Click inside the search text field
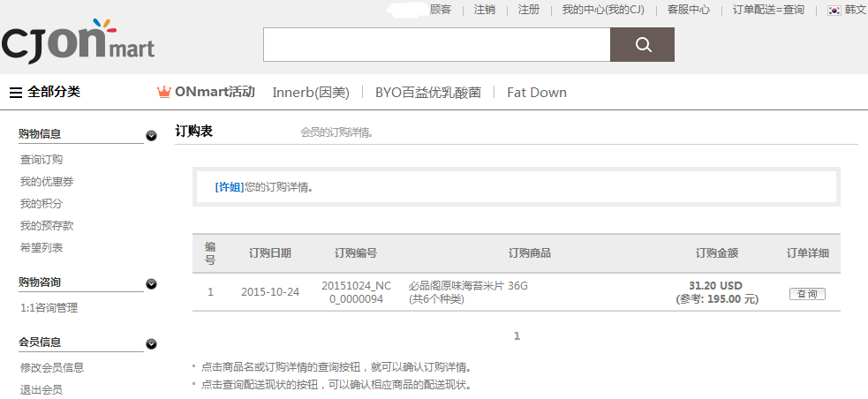 coord(436,44)
